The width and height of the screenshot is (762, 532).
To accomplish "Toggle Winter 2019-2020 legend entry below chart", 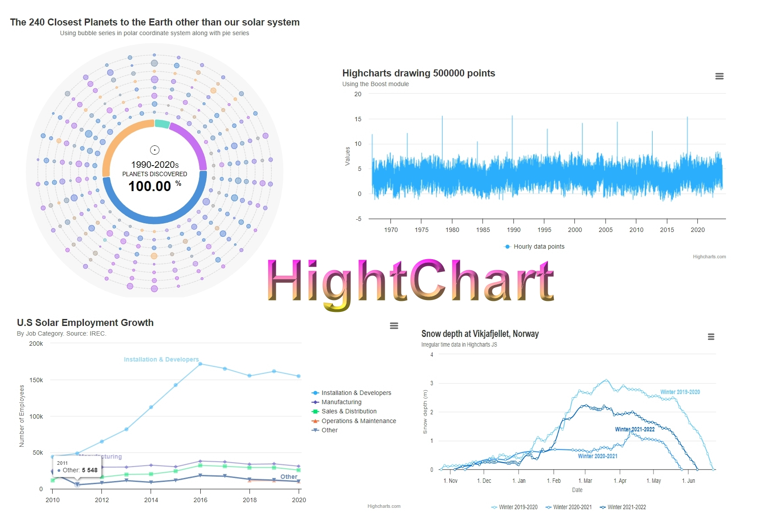I will 514,507.
